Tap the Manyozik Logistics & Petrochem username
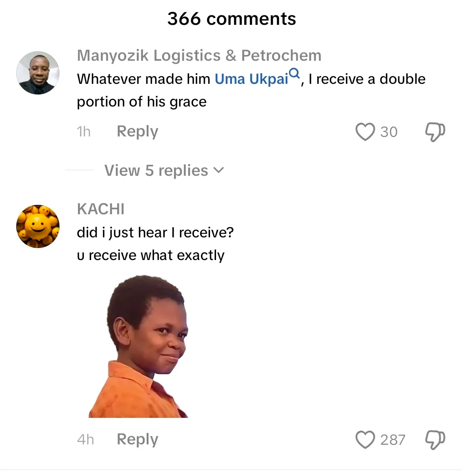 tap(199, 56)
